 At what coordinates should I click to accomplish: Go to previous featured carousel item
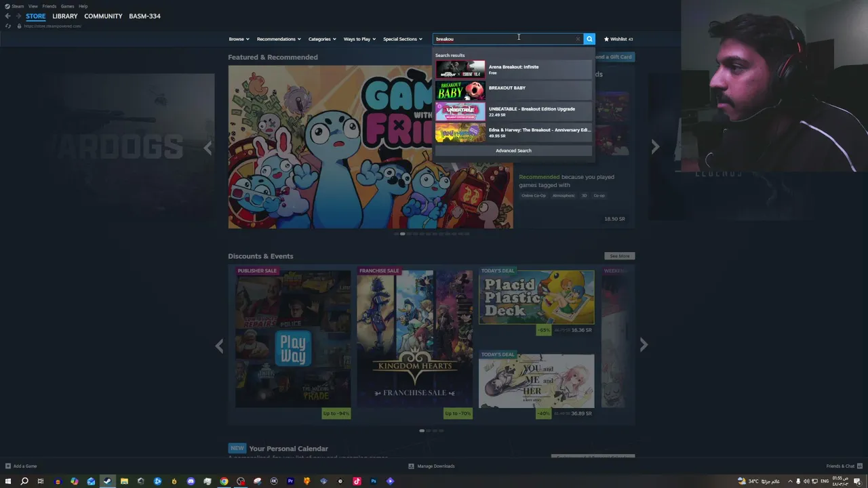208,147
